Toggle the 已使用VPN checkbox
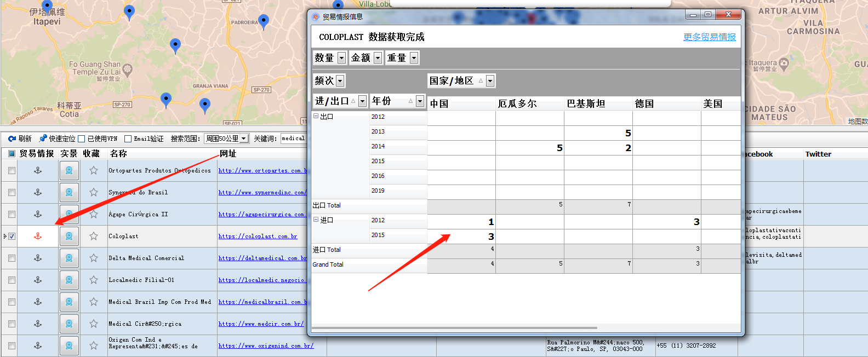868x357 pixels. pos(82,139)
